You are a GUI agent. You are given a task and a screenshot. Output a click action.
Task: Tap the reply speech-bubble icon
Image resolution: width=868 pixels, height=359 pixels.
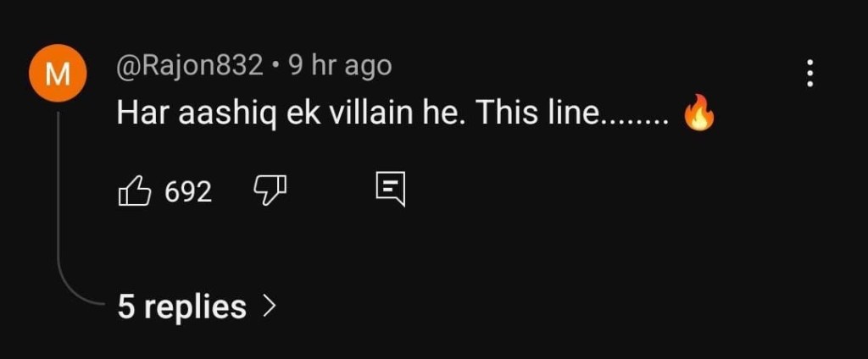pyautogui.click(x=391, y=189)
